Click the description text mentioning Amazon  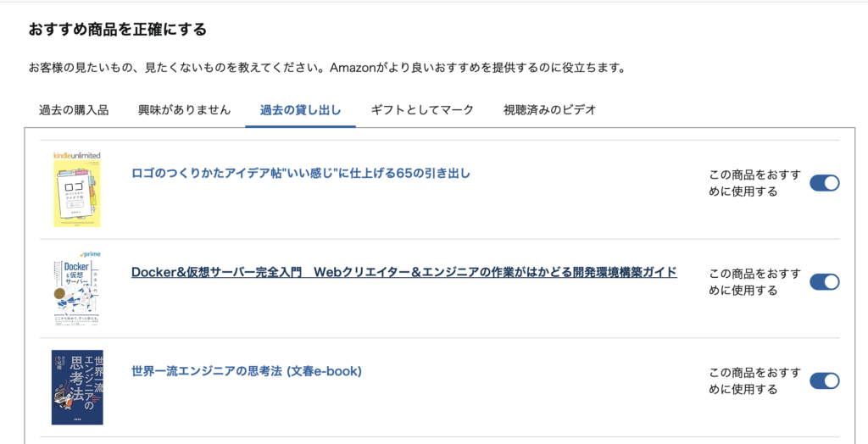pyautogui.click(x=327, y=67)
